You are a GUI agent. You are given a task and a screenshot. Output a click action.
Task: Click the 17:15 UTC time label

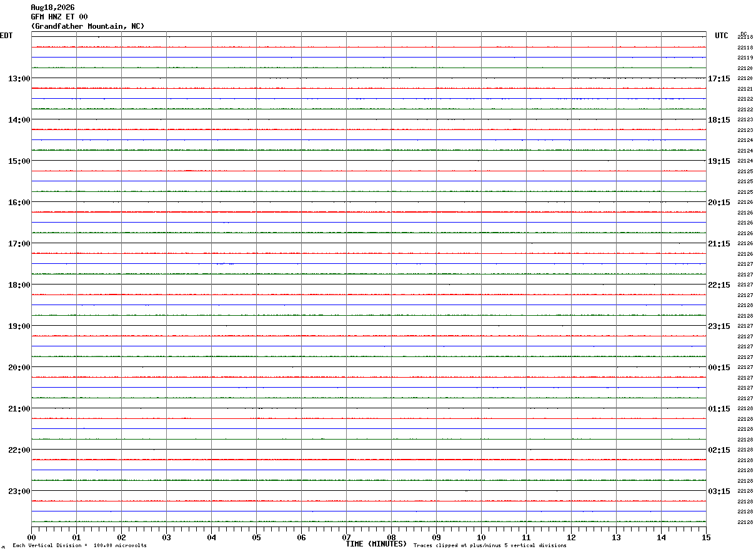[x=719, y=79]
